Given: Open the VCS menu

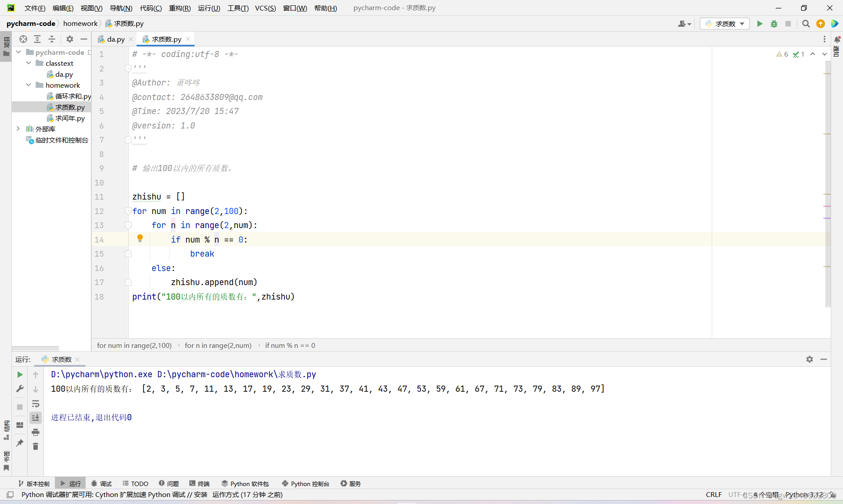Looking at the screenshot, I should (265, 8).
